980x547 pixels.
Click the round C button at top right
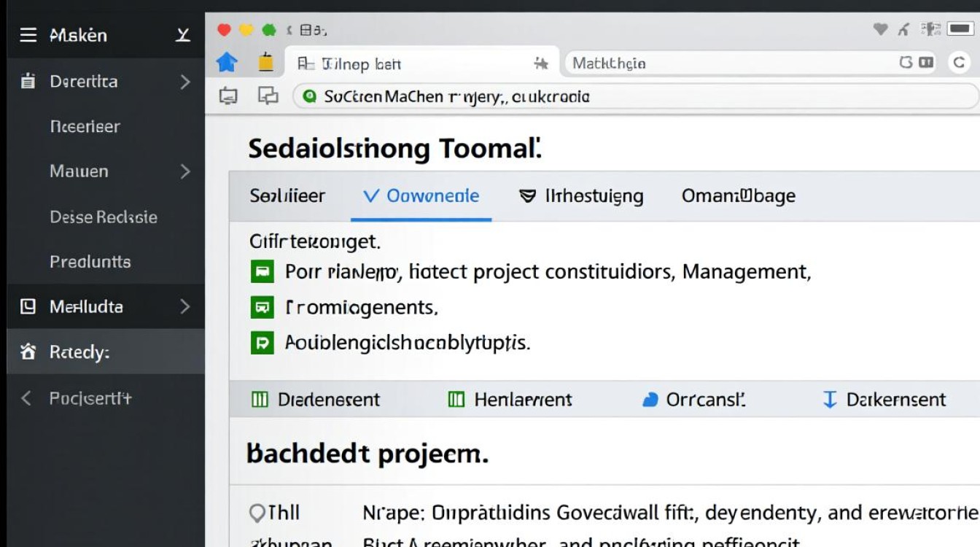coord(960,63)
